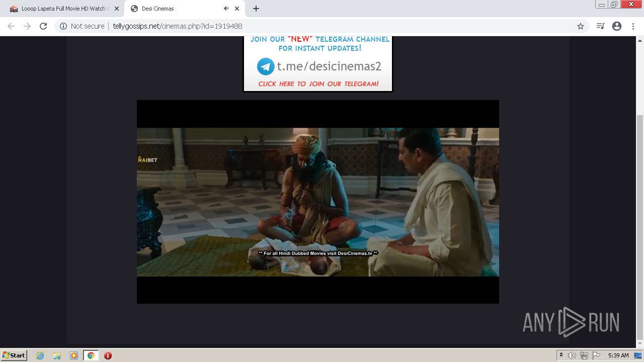Open the Windows Start menu
644x362 pixels.
tap(14, 355)
